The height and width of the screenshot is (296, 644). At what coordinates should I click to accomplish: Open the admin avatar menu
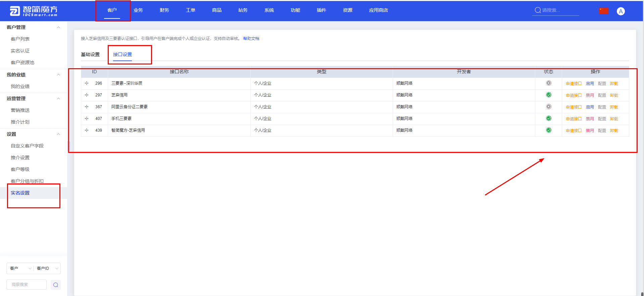tap(621, 11)
